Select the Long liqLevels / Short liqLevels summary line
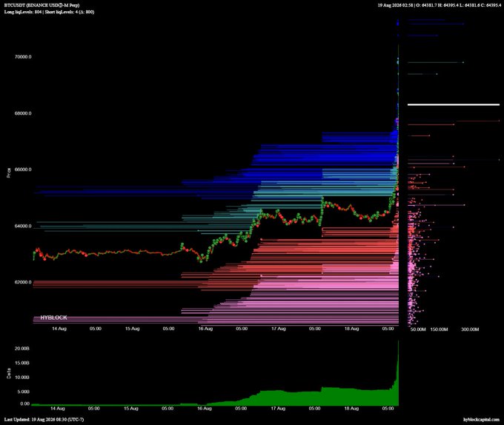The height and width of the screenshot is (425, 504). tap(49, 12)
